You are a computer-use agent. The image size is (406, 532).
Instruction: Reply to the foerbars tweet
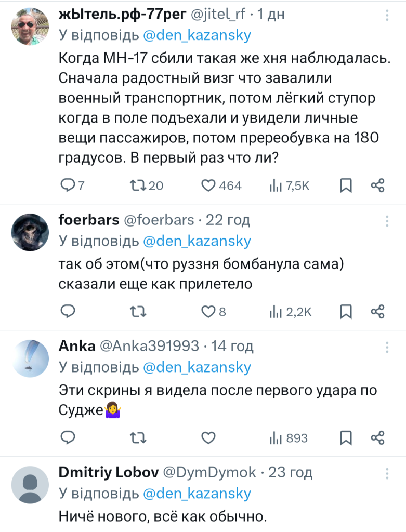[x=68, y=312]
